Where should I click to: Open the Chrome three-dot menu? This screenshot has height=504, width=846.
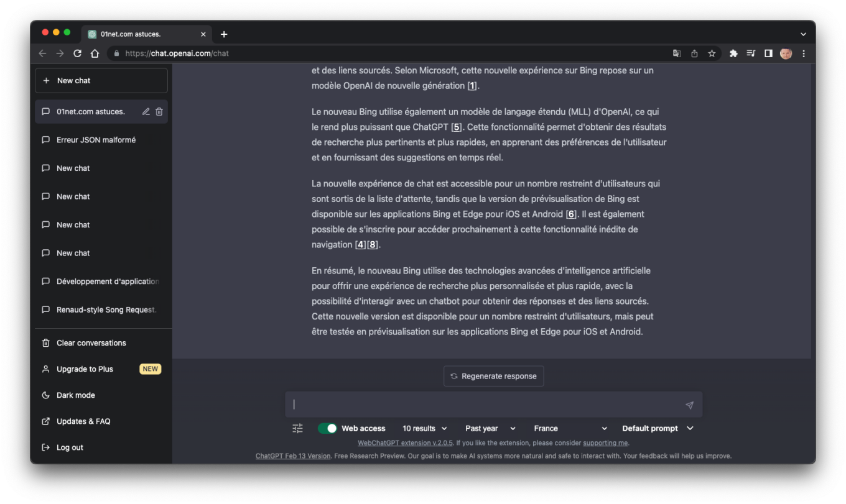(804, 53)
